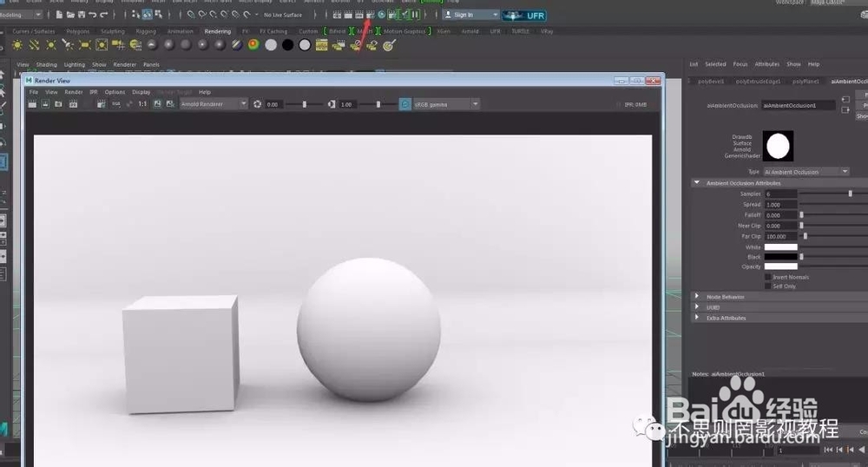Screen dimensions: 868x467
Task: Open Options menu in Render View
Action: [x=115, y=92]
